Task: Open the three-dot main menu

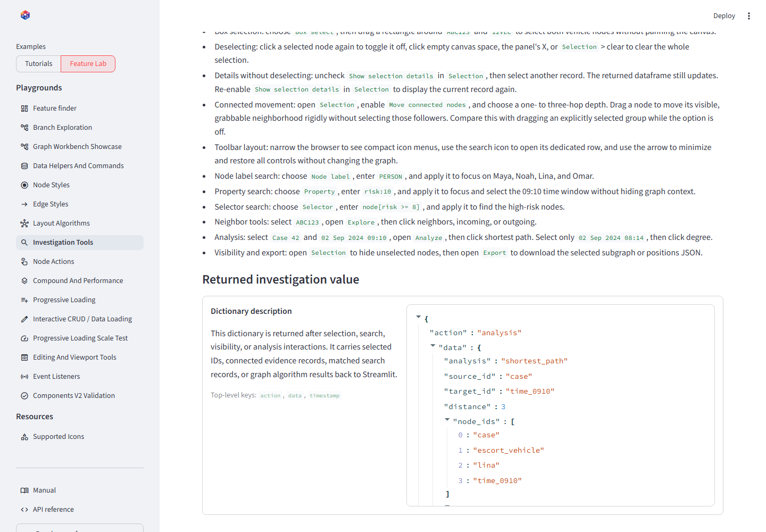Action: pos(749,16)
